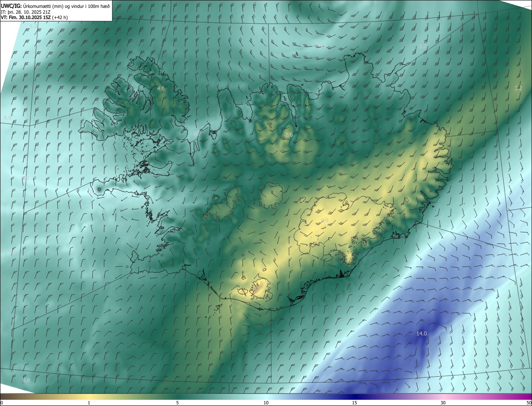Click the '2.6' value label in north Iceland
The height and width of the screenshot is (406, 532).
[289, 135]
